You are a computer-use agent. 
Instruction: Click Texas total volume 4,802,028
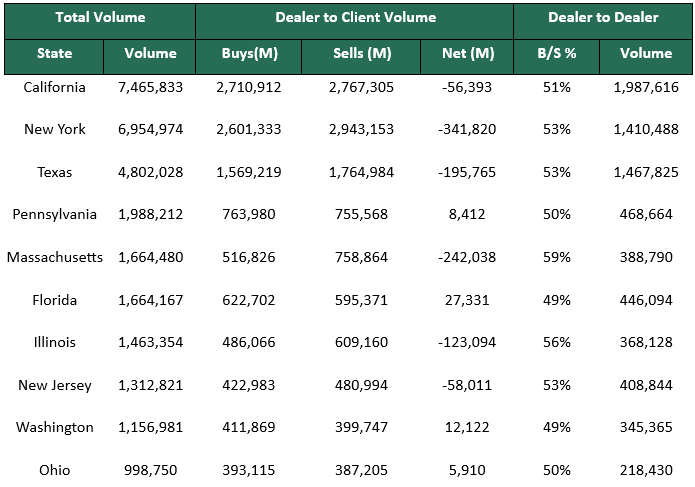tap(150, 172)
